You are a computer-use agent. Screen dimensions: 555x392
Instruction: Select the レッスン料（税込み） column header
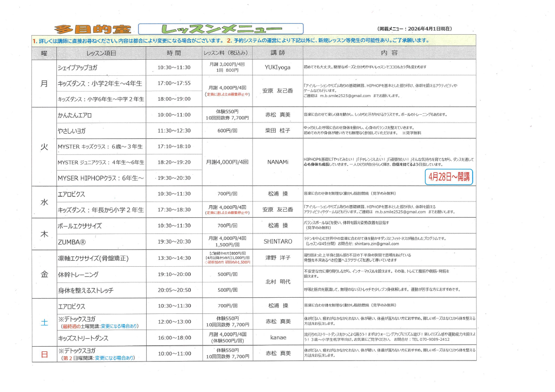(x=227, y=53)
